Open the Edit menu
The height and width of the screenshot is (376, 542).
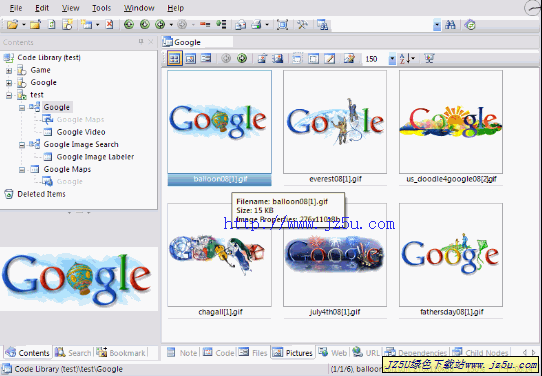pos(42,8)
